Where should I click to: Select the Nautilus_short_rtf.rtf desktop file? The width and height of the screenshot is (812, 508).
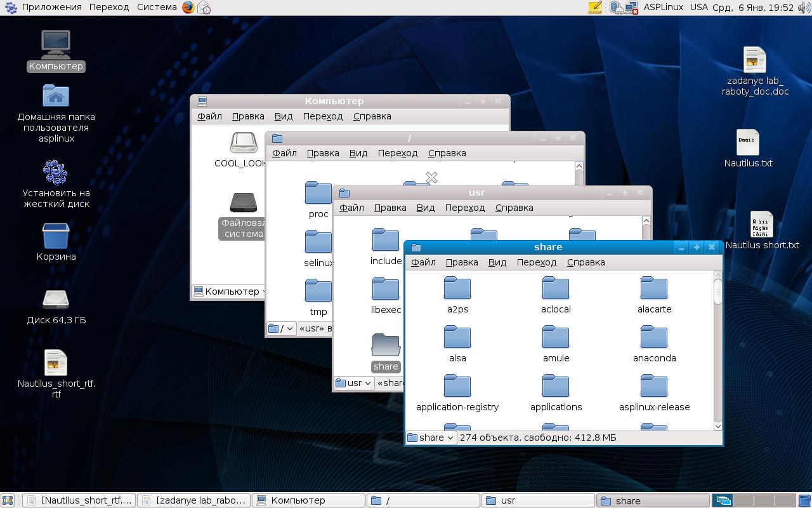56,374
